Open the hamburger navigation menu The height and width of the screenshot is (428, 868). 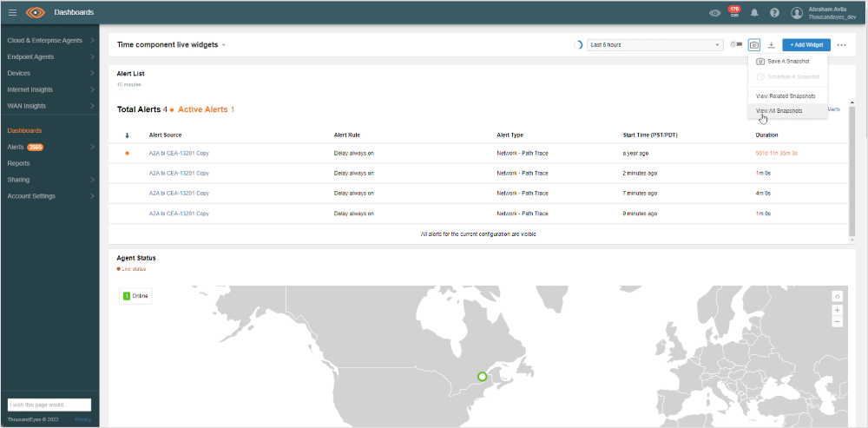click(x=12, y=12)
